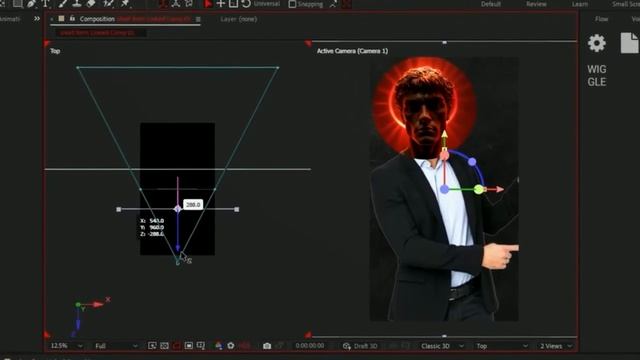Click the WIGGLE script button

(x=597, y=76)
